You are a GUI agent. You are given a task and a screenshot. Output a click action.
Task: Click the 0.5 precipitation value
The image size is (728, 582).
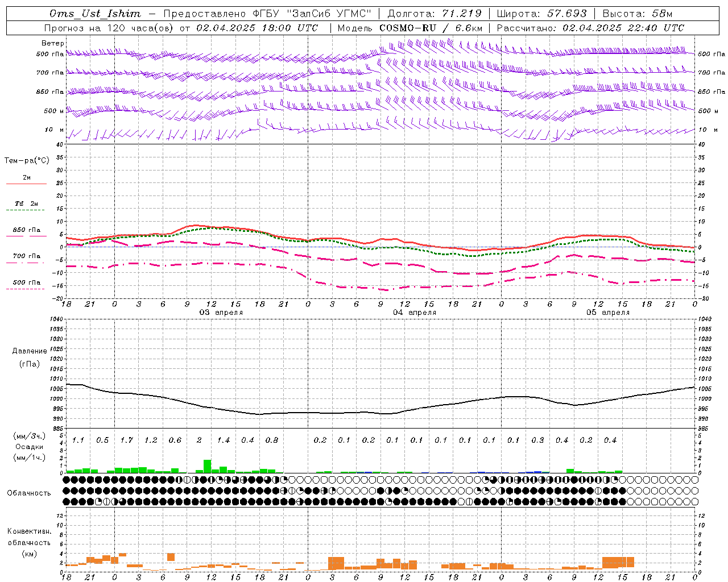pos(102,440)
